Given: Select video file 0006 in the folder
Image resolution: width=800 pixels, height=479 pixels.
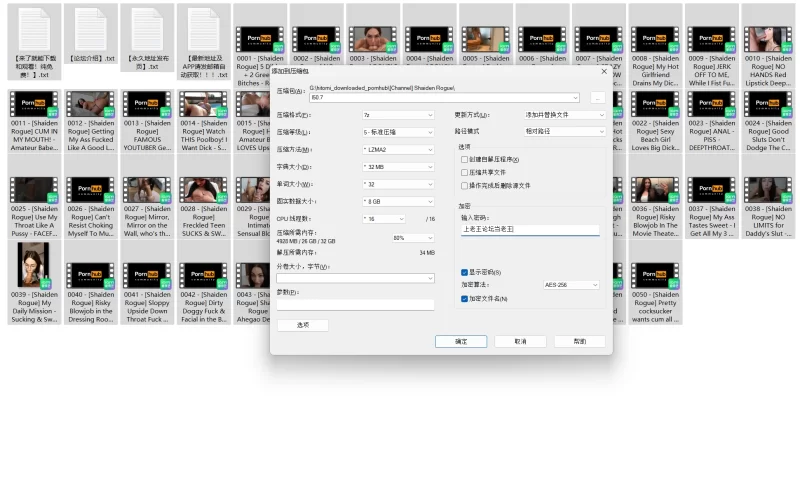Looking at the screenshot, I should [x=542, y=40].
